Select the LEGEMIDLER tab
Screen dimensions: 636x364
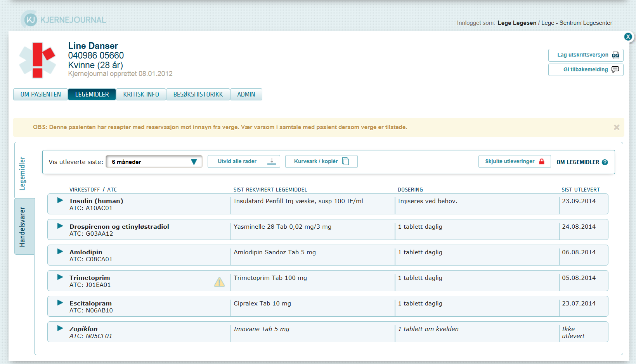92,95
